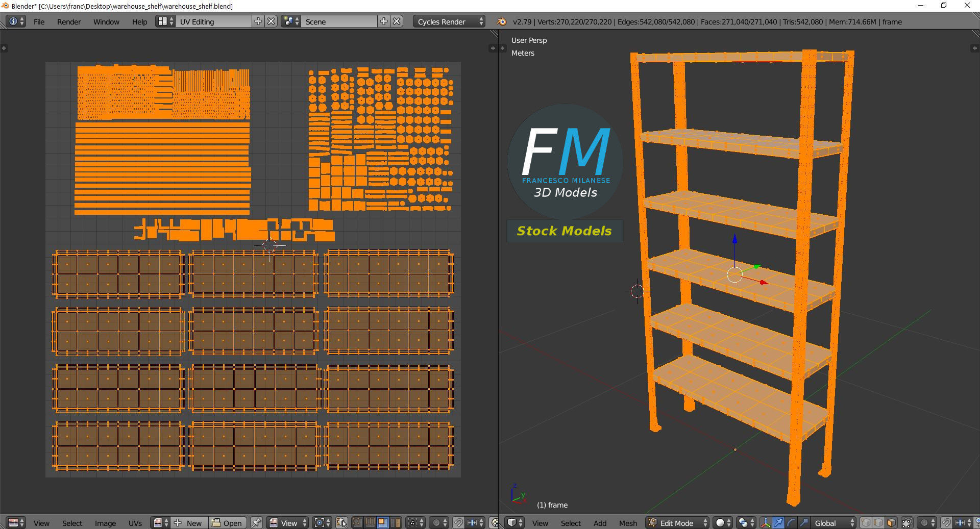Open the Window menu
This screenshot has height=529, width=980.
click(106, 21)
